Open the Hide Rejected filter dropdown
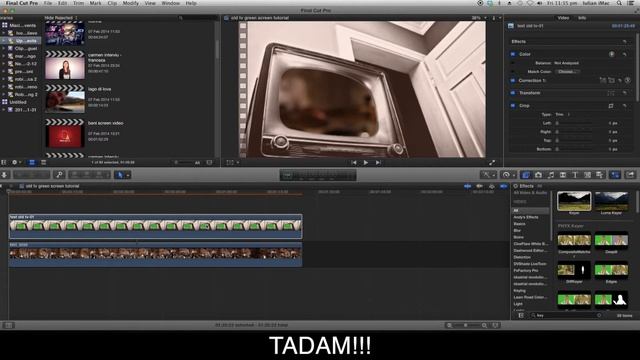 click(61, 18)
